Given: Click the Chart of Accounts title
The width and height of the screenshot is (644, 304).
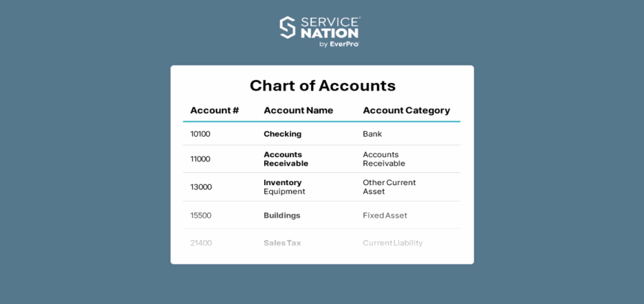Looking at the screenshot, I should click(x=322, y=86).
